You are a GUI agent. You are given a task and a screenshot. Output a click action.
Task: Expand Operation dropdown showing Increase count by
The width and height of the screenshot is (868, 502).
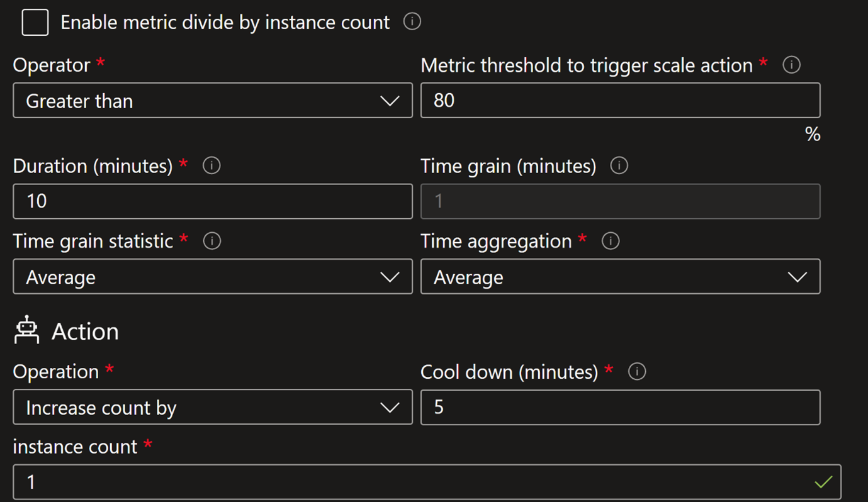click(x=212, y=408)
